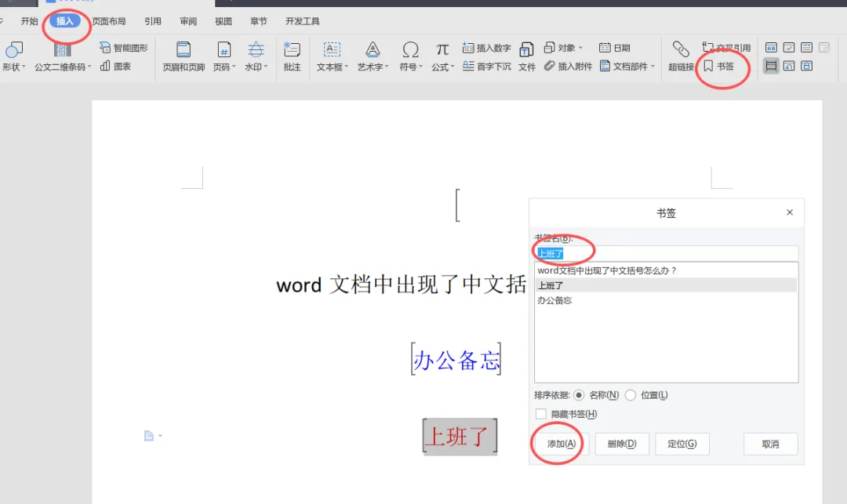Expand the 形状 dropdown arrow
Viewport: 847px width, 504px height.
(24, 67)
